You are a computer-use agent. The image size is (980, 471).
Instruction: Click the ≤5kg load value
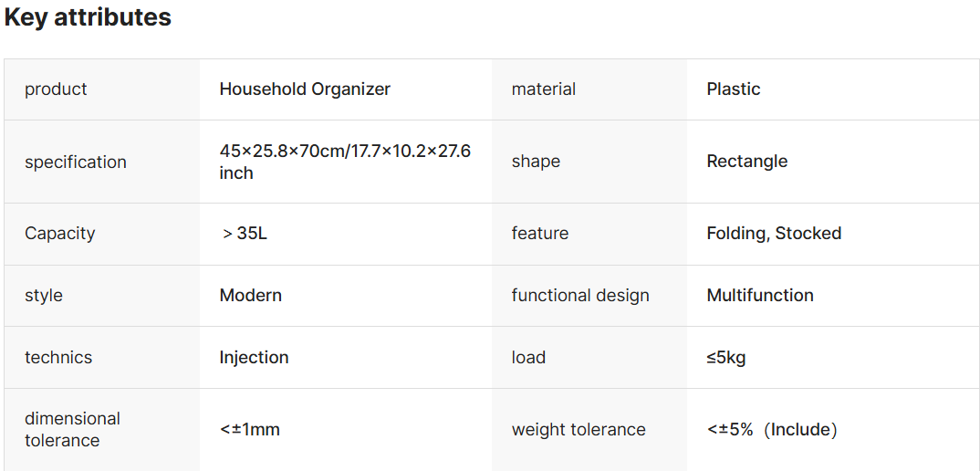[x=726, y=358]
